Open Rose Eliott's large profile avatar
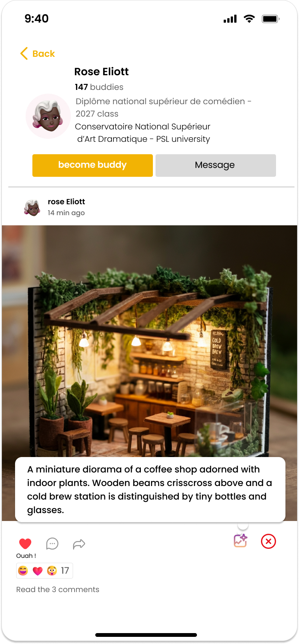The width and height of the screenshot is (299, 644). pos(48,116)
